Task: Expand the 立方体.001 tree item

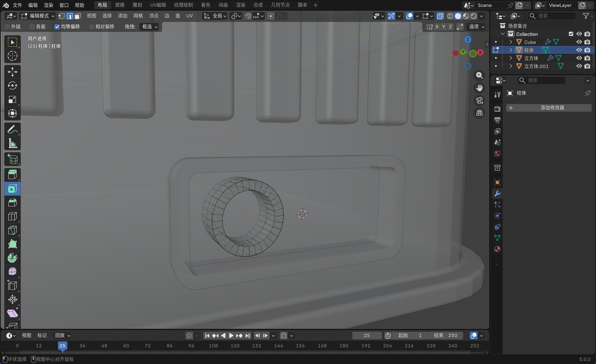Action: (x=510, y=66)
